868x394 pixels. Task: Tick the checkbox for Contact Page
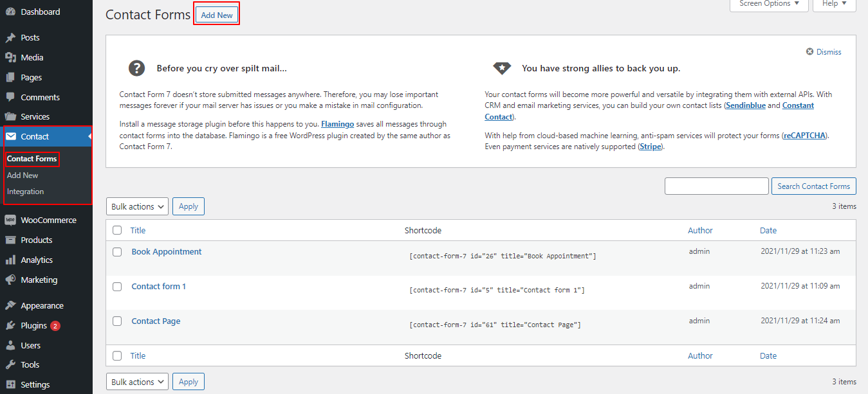(x=117, y=321)
